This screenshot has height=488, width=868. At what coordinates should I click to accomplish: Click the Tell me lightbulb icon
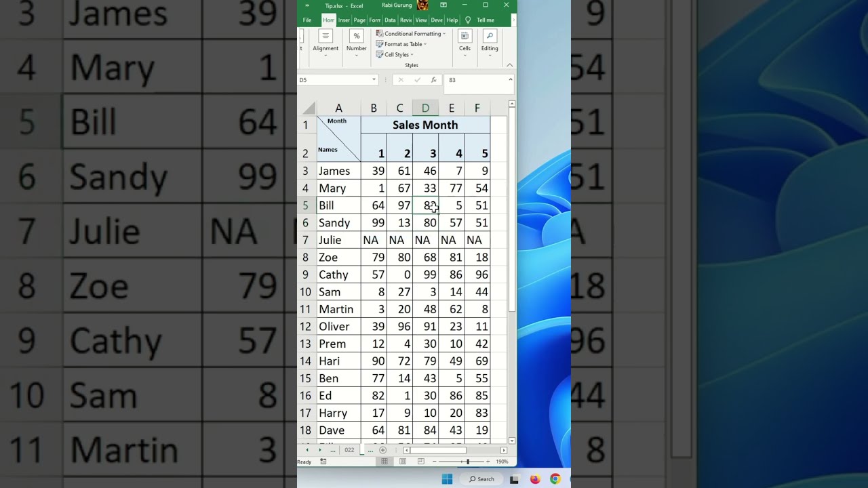pyautogui.click(x=468, y=20)
